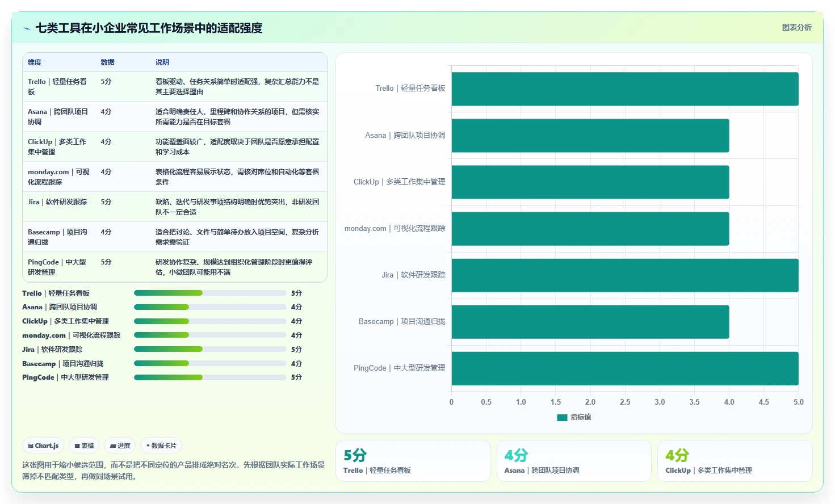Click the '5分' score in Jira table row
The width and height of the screenshot is (835, 504).
(106, 202)
